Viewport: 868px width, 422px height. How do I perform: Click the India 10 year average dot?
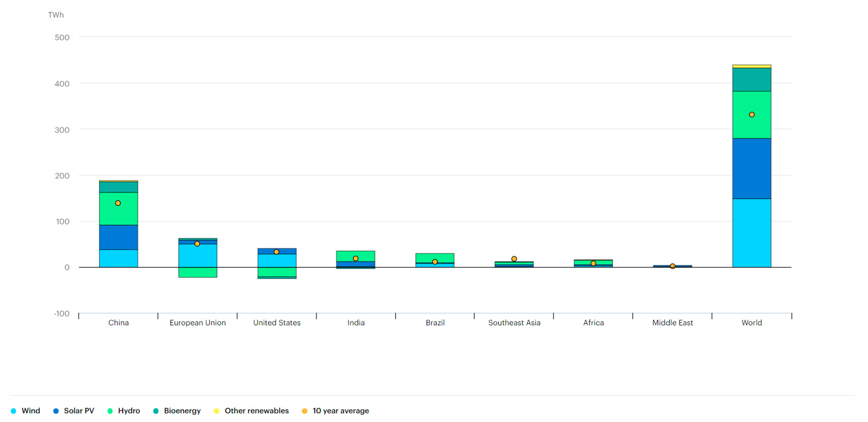point(356,258)
